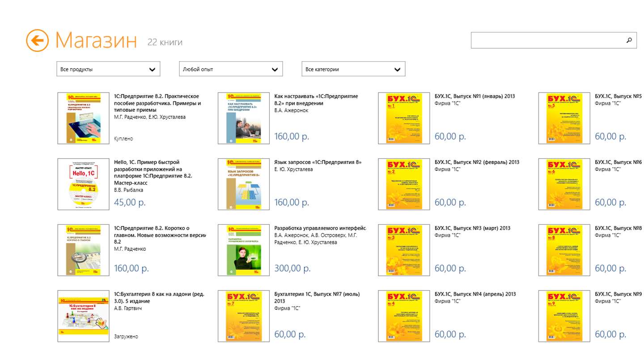Viewport: 644px width, 362px height.
Task: Click 60,00 р. price of Выпуск №1 (январь)
Action: tap(450, 136)
